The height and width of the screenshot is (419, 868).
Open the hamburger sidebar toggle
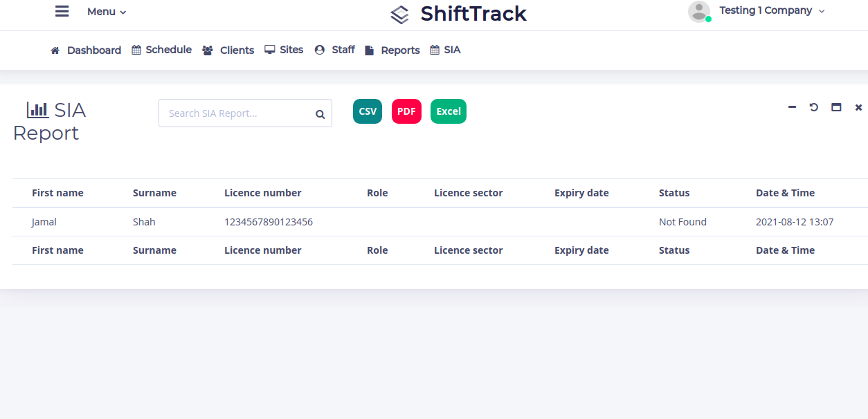(62, 11)
